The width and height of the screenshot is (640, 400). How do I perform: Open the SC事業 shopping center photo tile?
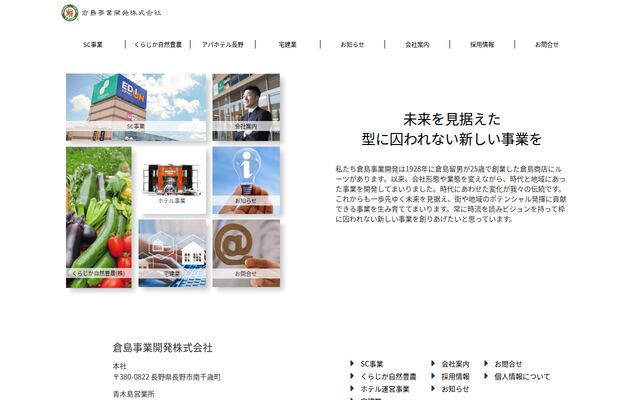(x=136, y=107)
